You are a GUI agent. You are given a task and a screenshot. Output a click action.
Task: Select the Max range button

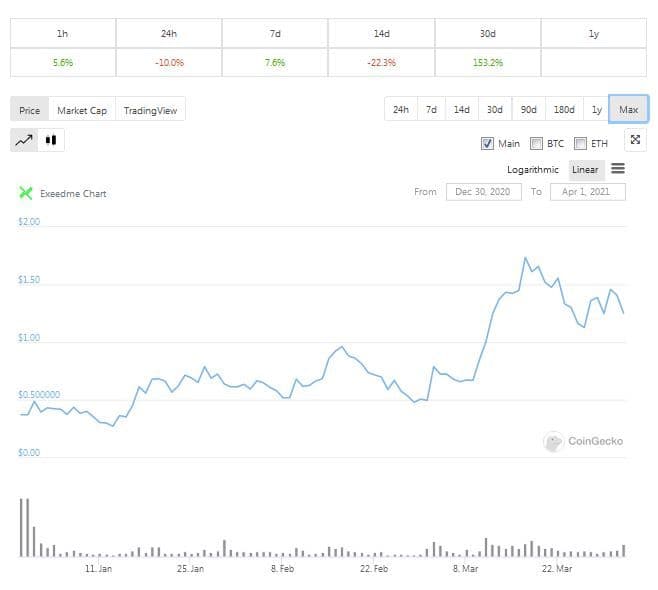point(629,109)
